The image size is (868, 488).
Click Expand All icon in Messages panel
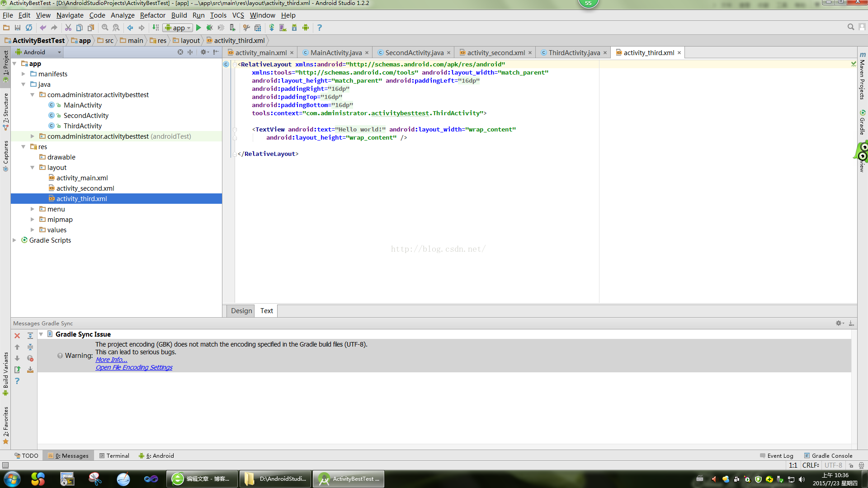[x=30, y=336]
